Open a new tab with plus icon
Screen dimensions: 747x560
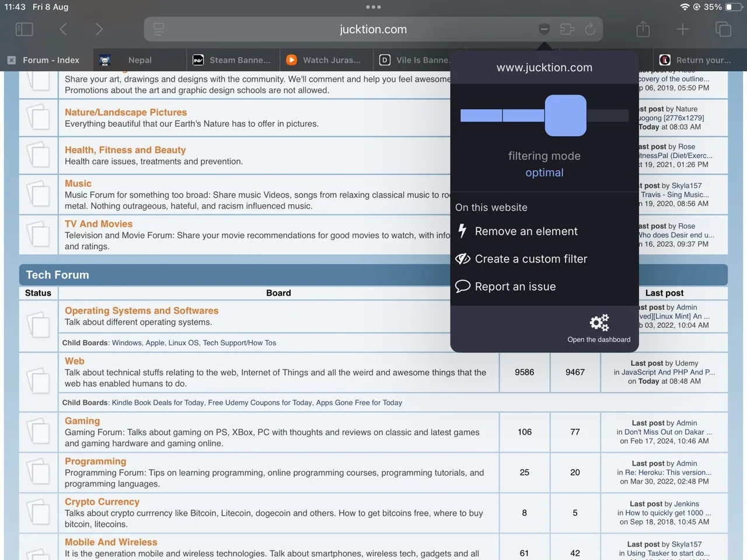(683, 29)
